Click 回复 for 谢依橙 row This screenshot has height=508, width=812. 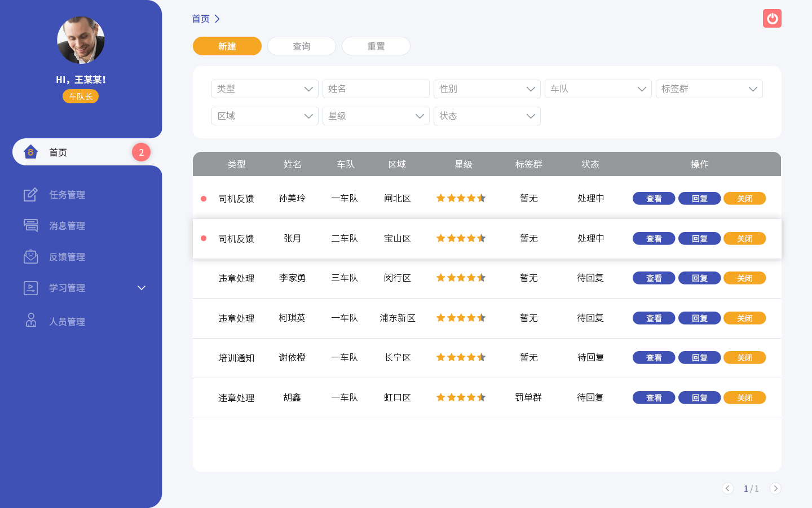[x=700, y=358]
